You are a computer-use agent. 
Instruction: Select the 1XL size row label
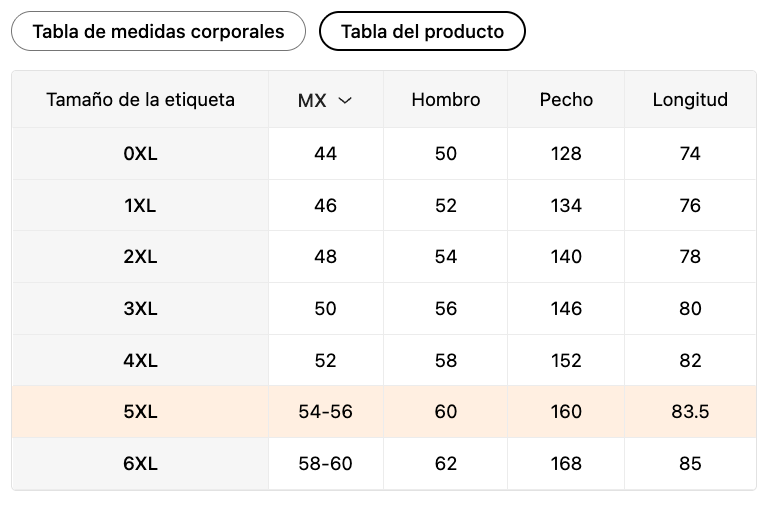tap(140, 206)
